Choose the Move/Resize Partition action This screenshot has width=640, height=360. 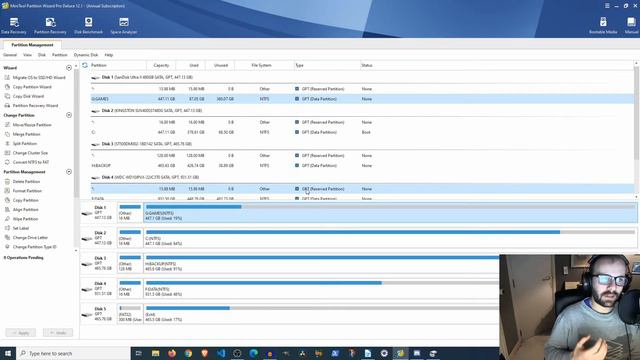tap(28, 125)
